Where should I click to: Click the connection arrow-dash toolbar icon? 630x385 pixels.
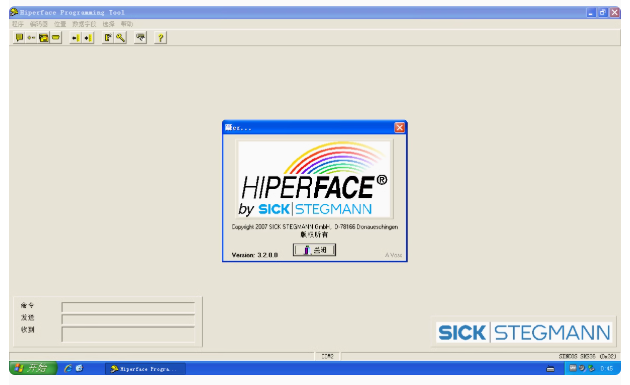click(31, 38)
